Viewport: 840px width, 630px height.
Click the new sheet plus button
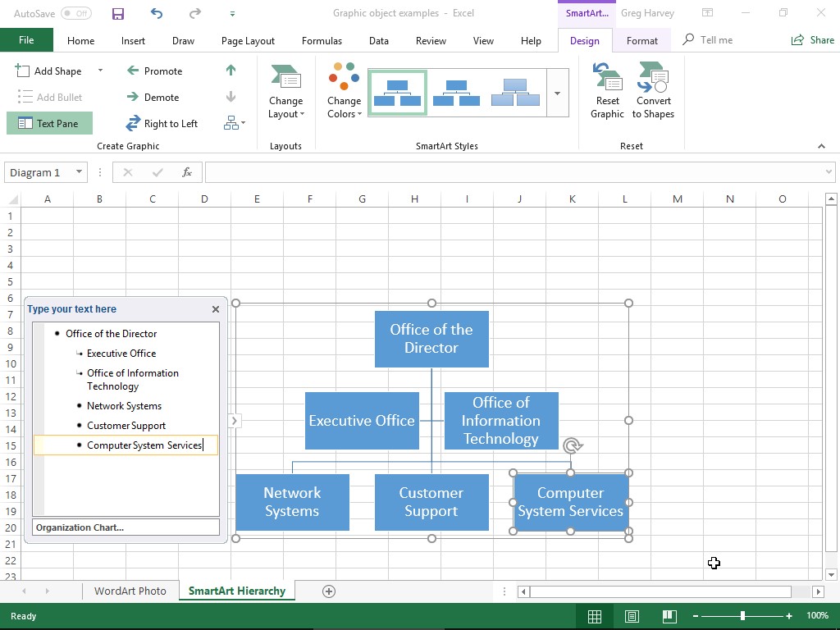point(329,591)
